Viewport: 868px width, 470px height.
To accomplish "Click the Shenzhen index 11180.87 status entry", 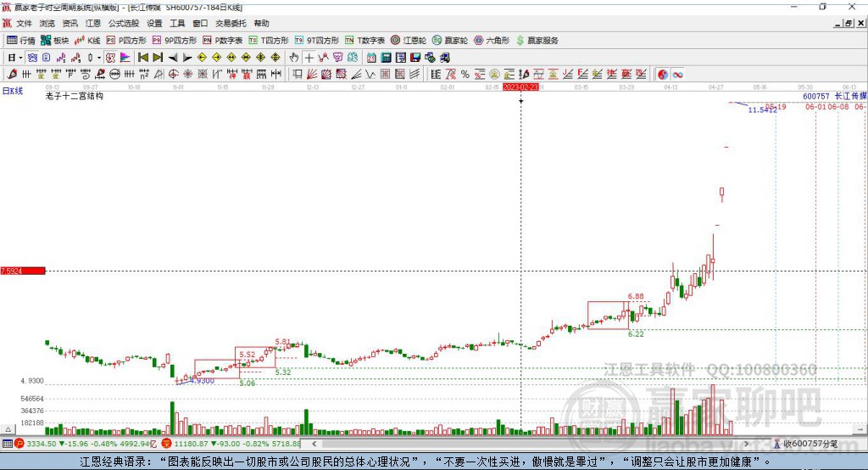I will tap(231, 444).
